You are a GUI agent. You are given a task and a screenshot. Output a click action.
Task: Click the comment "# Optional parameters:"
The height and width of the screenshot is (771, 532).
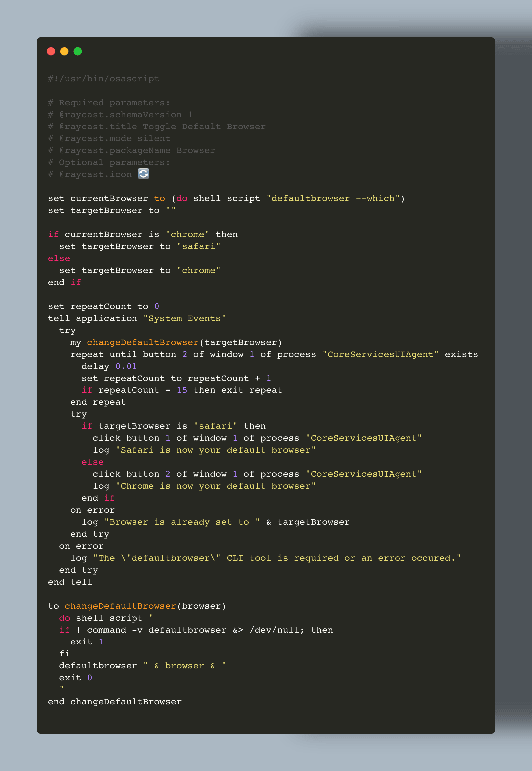point(109,163)
